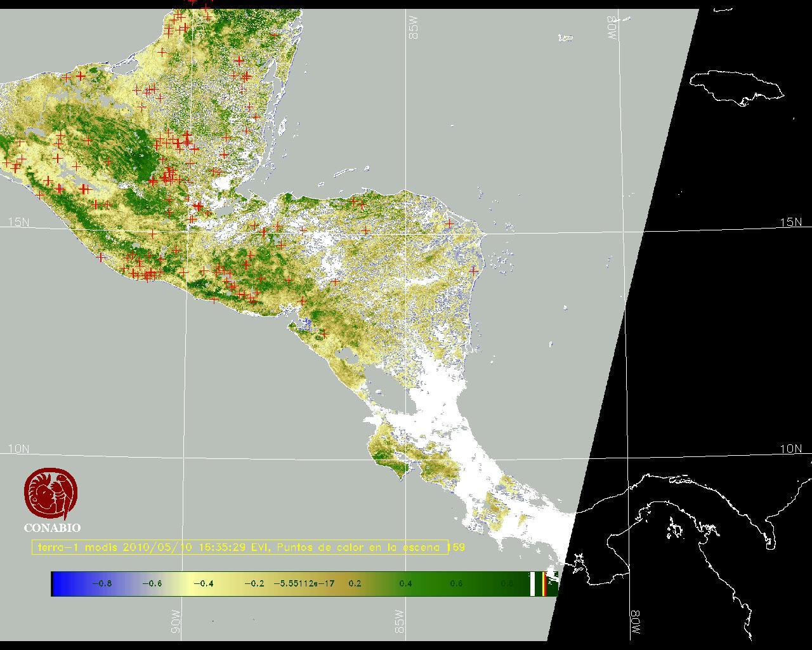Screen dimensions: 812x650
Task: Select the white swatch at color bar end
Action: coord(532,583)
